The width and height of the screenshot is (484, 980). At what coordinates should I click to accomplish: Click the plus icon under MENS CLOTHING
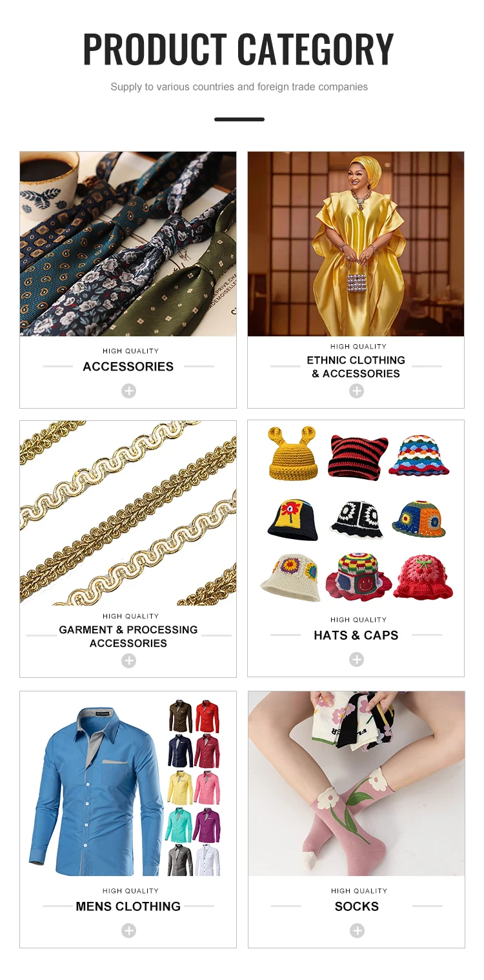pos(128,930)
